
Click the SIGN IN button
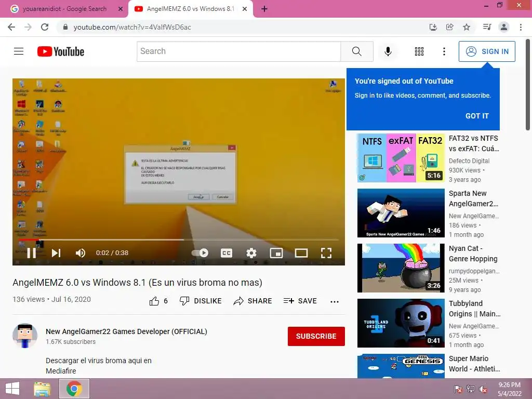pos(487,51)
